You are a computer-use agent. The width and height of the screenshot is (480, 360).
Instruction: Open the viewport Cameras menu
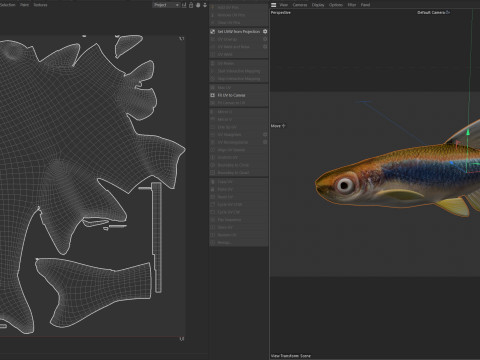pos(300,5)
